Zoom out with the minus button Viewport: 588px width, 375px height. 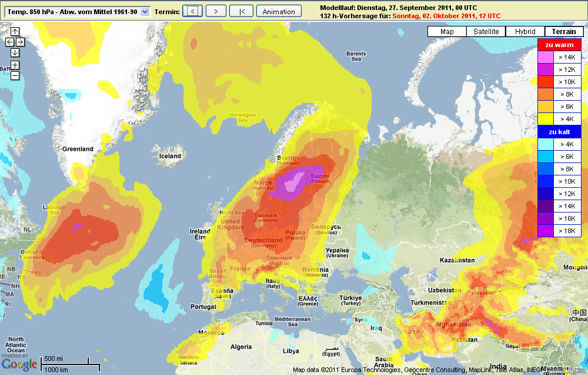(x=15, y=76)
